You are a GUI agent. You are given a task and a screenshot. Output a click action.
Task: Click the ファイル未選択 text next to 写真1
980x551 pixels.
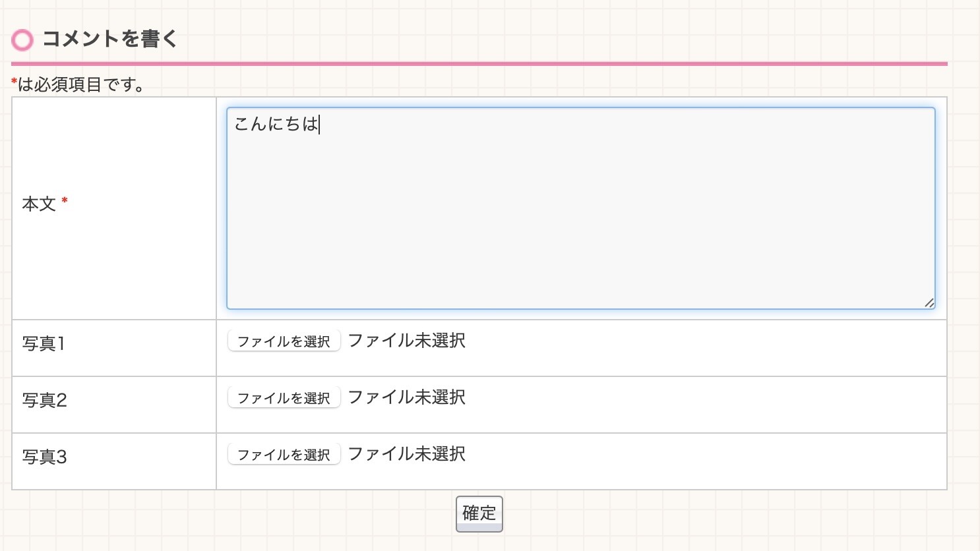tap(406, 341)
